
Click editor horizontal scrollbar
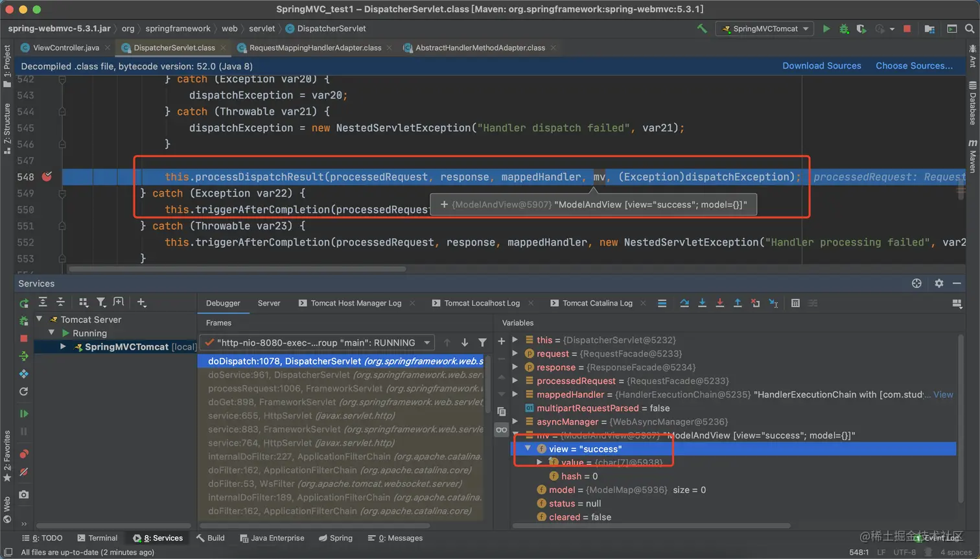point(237,268)
